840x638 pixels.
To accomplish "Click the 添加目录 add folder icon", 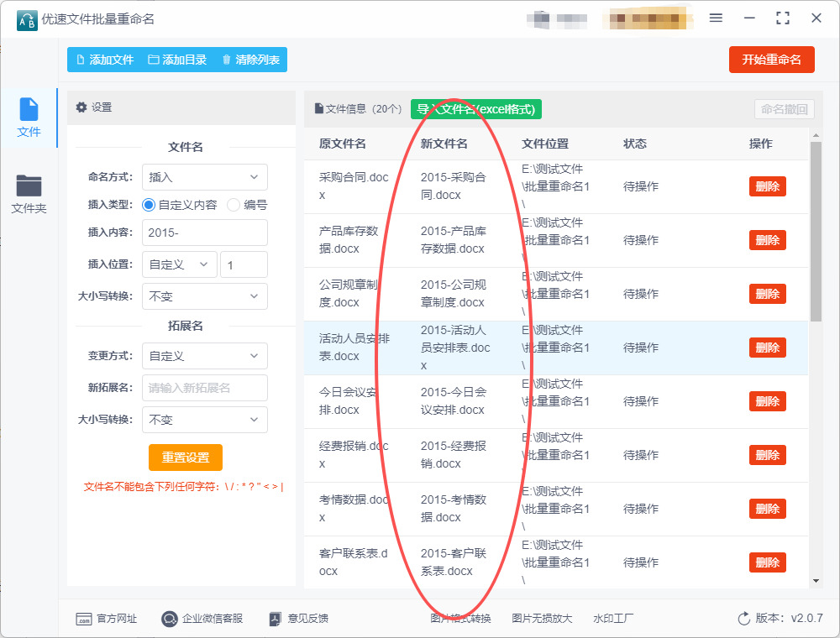I will pos(154,60).
